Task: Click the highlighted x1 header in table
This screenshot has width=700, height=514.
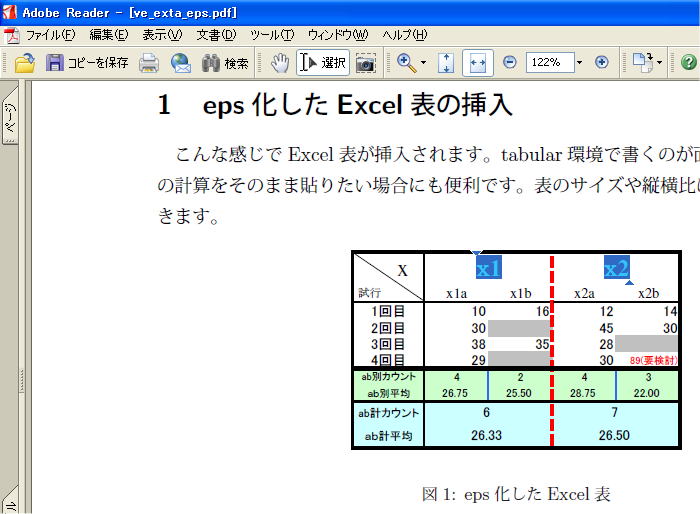Action: coord(488,268)
